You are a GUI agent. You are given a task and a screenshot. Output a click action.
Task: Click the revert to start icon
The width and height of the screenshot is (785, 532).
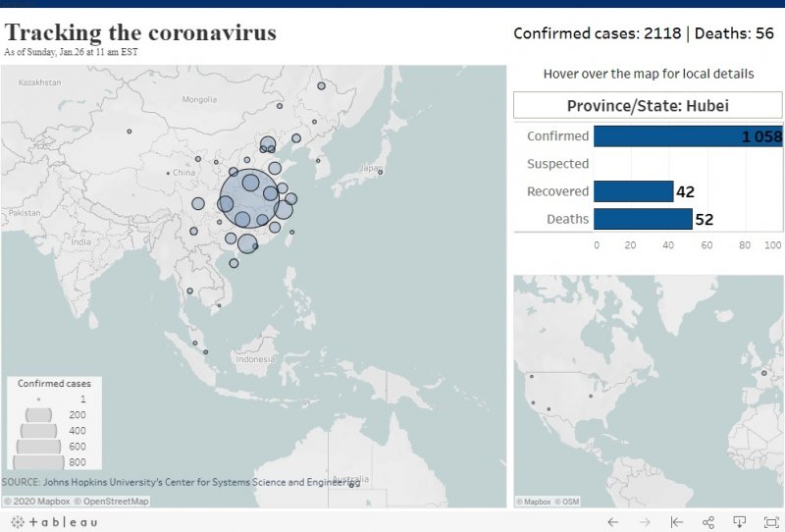(676, 522)
